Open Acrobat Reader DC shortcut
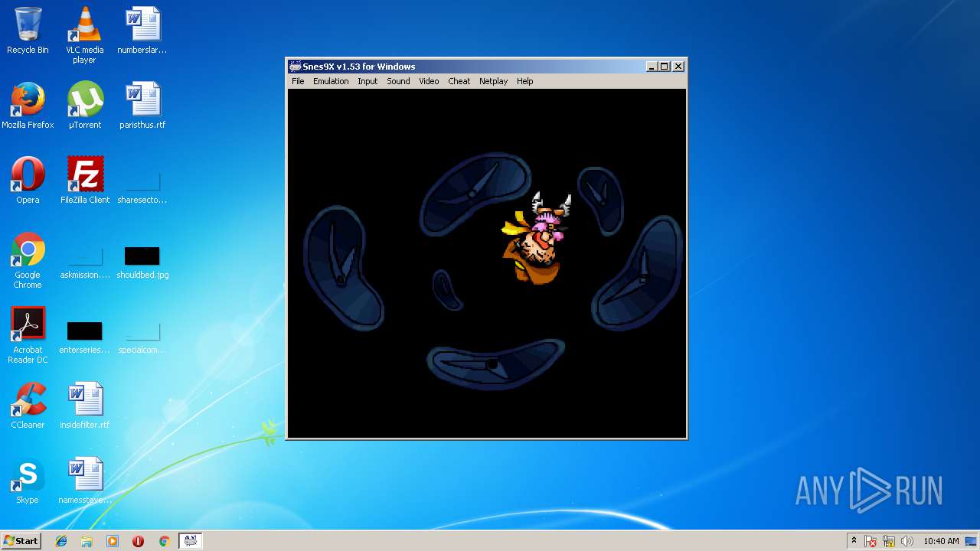This screenshot has width=980, height=551. [28, 335]
